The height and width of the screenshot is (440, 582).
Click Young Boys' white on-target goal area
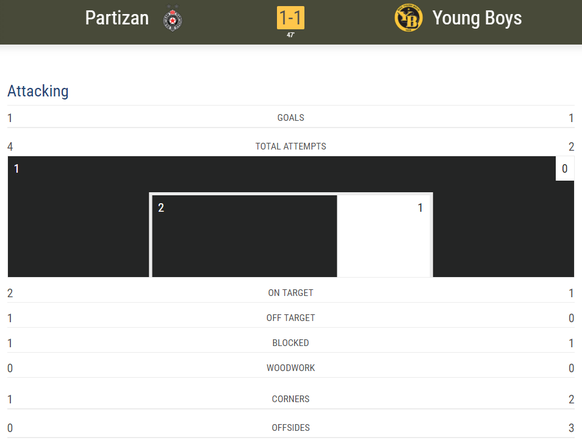pyautogui.click(x=384, y=236)
